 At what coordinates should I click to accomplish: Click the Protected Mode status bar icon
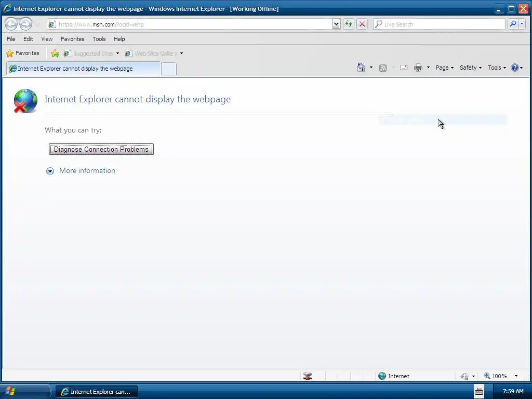tap(465, 376)
